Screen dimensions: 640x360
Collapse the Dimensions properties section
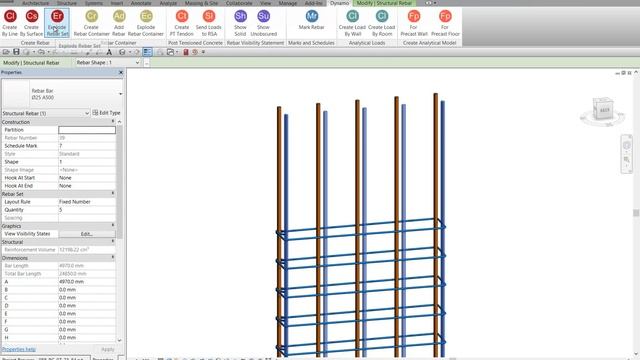(113, 258)
